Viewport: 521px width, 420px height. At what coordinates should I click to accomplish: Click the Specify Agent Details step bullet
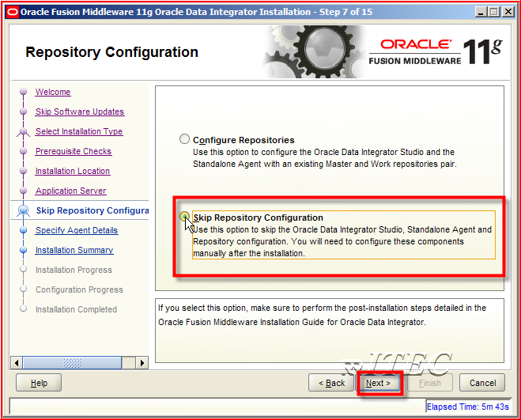[x=23, y=230]
